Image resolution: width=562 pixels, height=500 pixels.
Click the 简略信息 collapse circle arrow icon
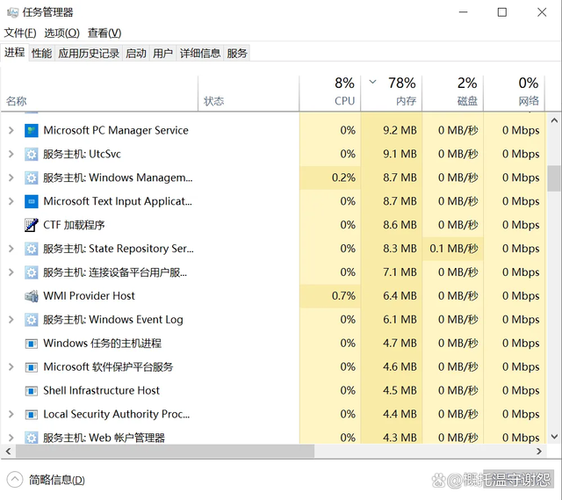point(15,480)
